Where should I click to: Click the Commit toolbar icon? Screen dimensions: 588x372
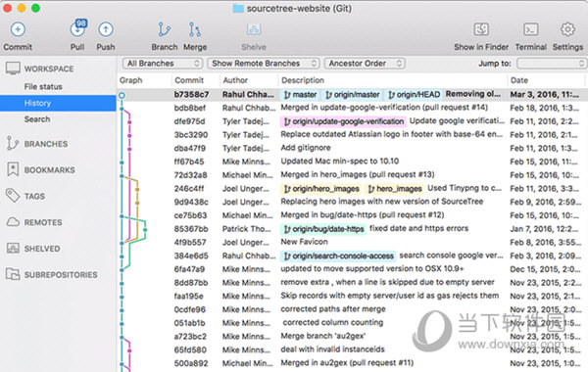18,29
